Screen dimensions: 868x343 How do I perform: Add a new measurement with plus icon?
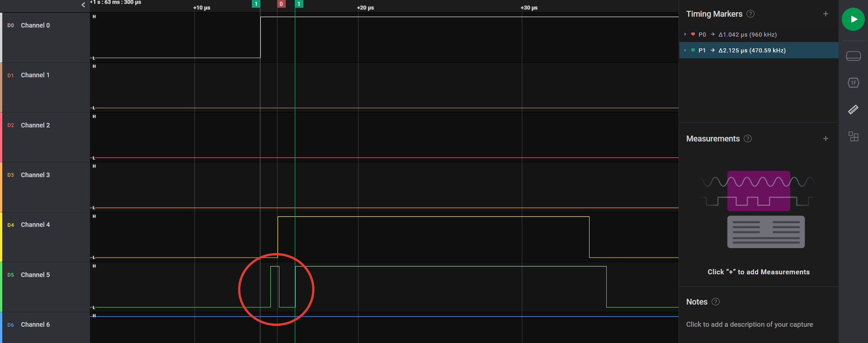[x=826, y=139]
